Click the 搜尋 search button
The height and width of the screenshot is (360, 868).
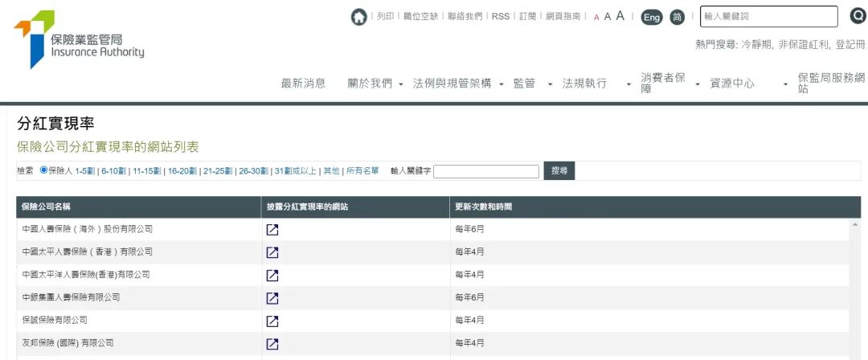pyautogui.click(x=559, y=171)
